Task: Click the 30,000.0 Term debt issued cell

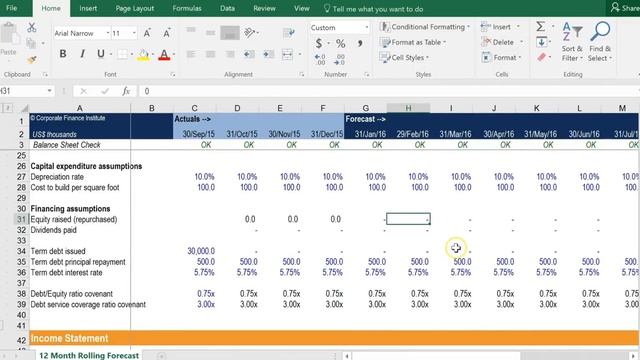Action: point(195,251)
